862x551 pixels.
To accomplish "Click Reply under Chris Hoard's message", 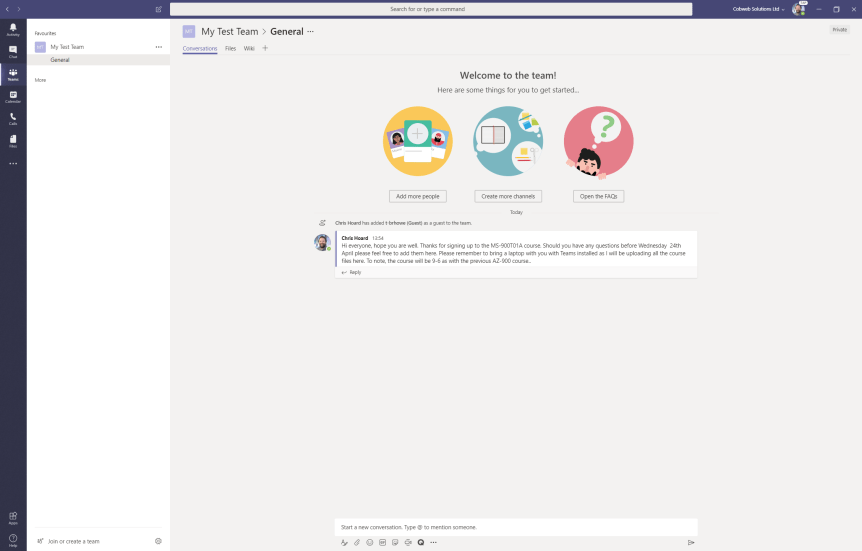I will pos(355,272).
